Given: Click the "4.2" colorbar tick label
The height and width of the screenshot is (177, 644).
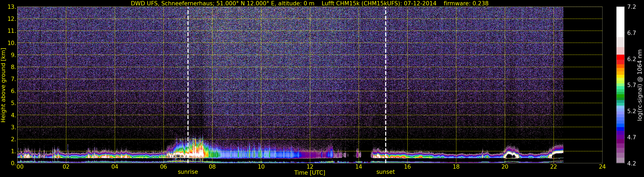Looking at the screenshot, I should point(632,163).
